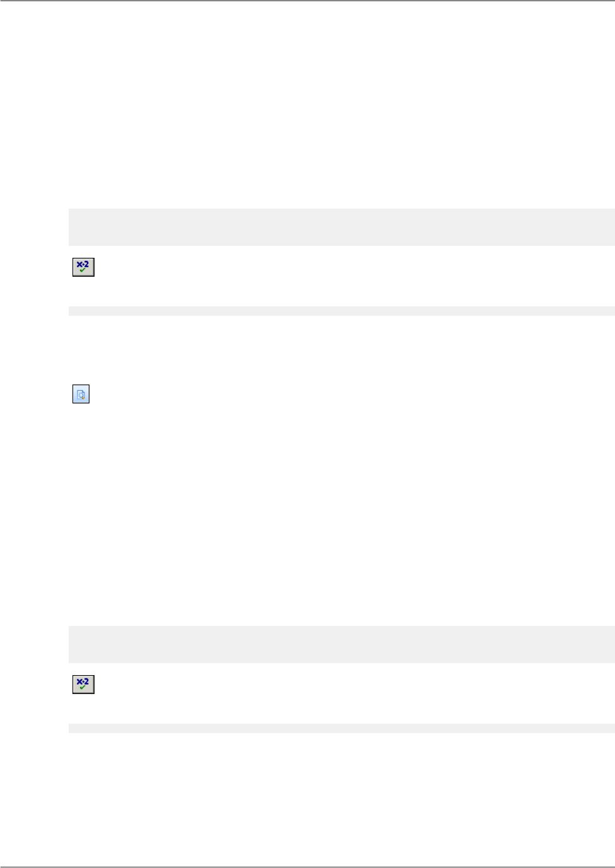Viewport: 615px width, 868px height.
Task: Click the small blue-bordered page icon
Action: 81,395
